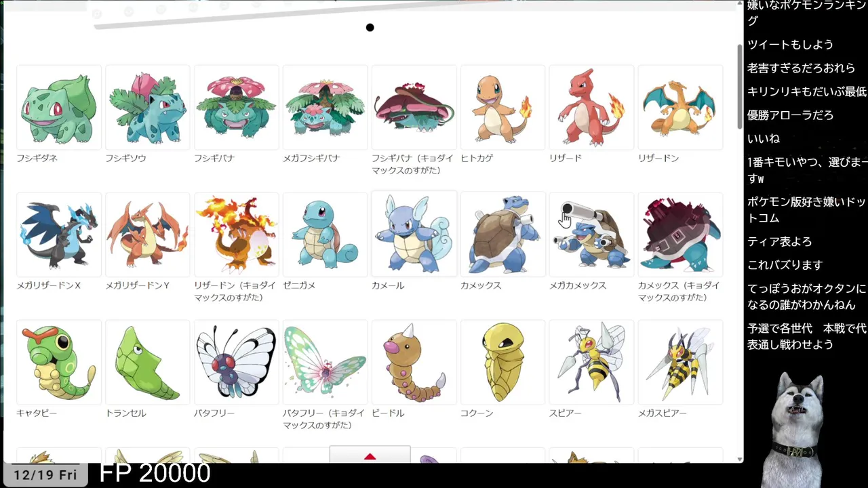
Task: Click the chat comment 優勝アローラだろ
Action: point(790,115)
